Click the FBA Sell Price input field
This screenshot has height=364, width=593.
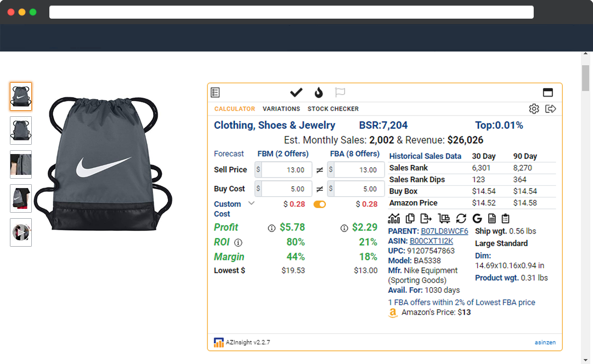coord(359,170)
